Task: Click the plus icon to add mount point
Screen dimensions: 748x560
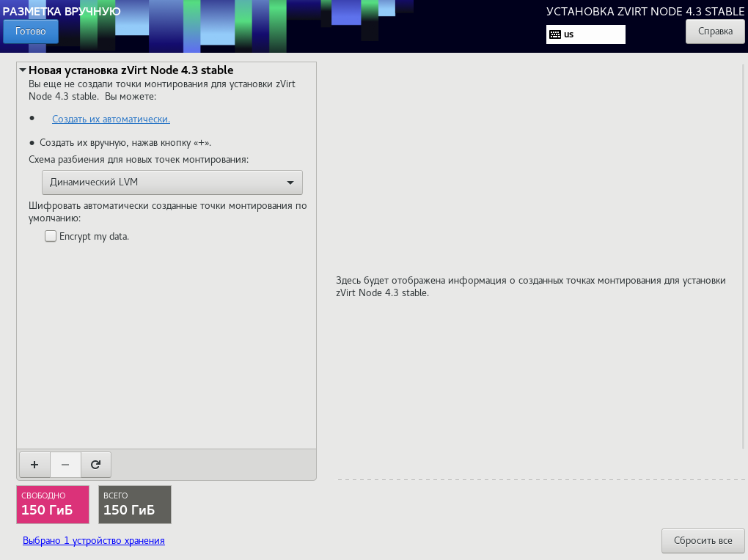Action: click(34, 465)
